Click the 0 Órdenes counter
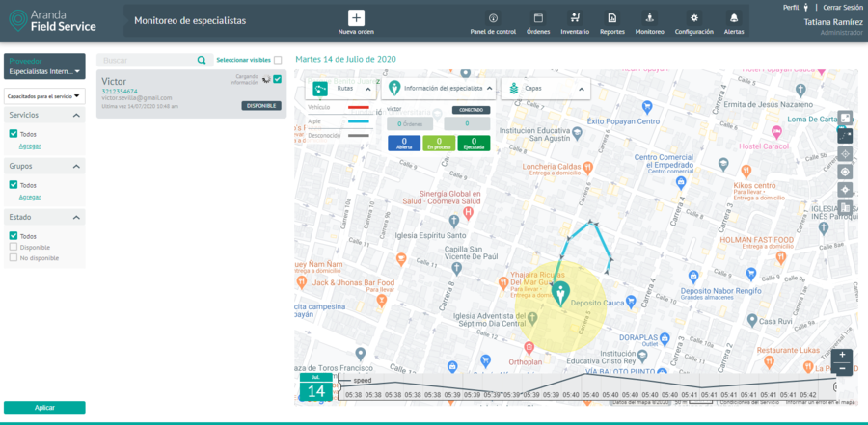Screen dimensions: 868x425 pyautogui.click(x=411, y=124)
